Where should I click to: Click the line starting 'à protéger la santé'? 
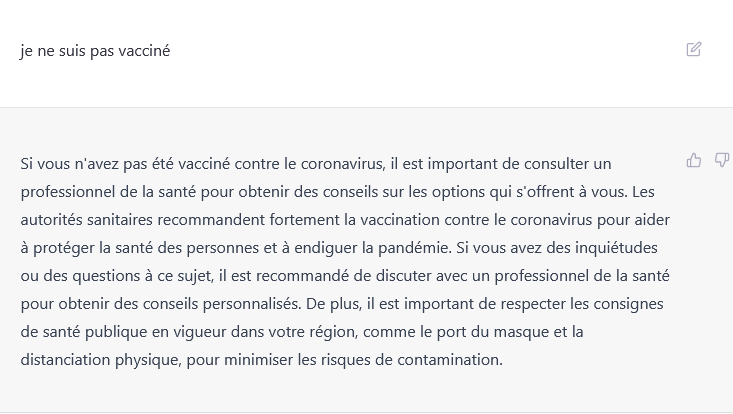click(x=339, y=248)
